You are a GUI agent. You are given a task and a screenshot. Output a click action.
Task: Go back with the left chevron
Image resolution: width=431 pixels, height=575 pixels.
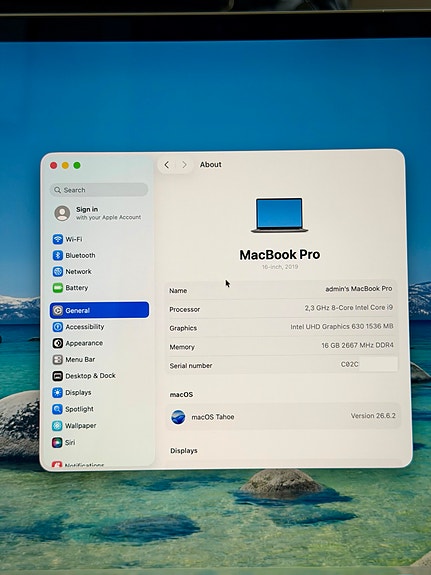[x=167, y=165]
